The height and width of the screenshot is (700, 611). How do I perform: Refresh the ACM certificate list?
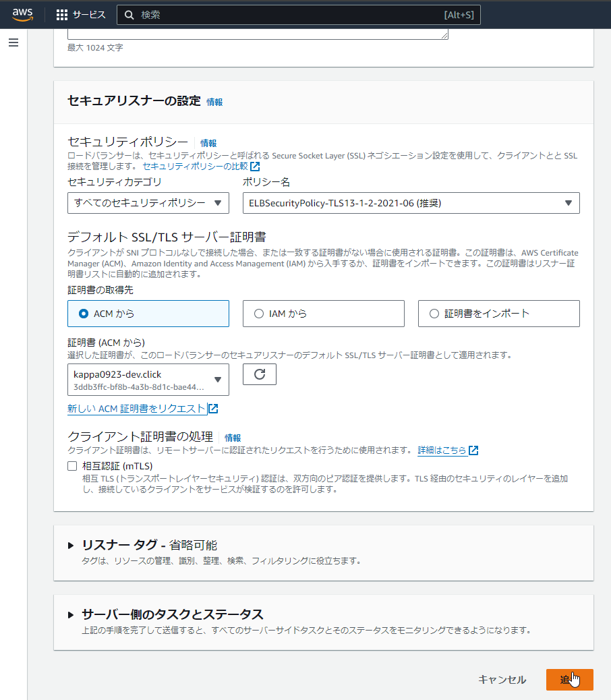pos(260,374)
